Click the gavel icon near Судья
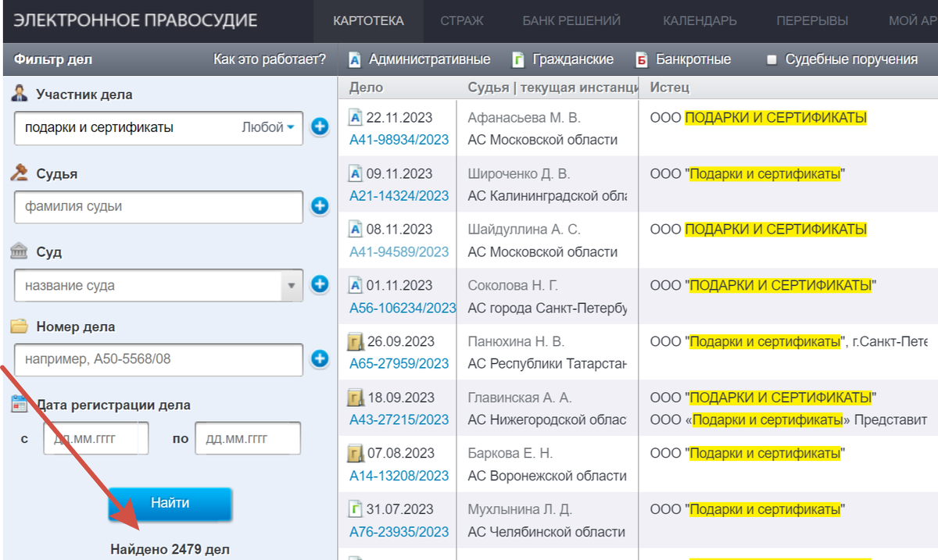Screen dimensions: 938x560 20,173
